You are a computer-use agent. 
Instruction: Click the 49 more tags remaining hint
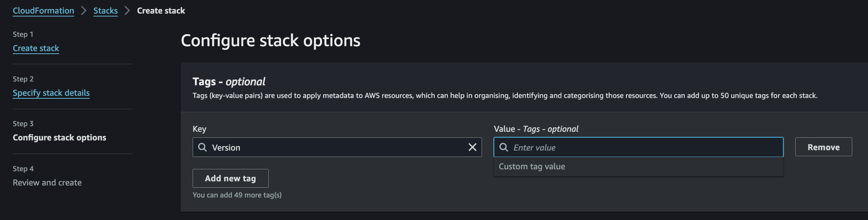237,195
